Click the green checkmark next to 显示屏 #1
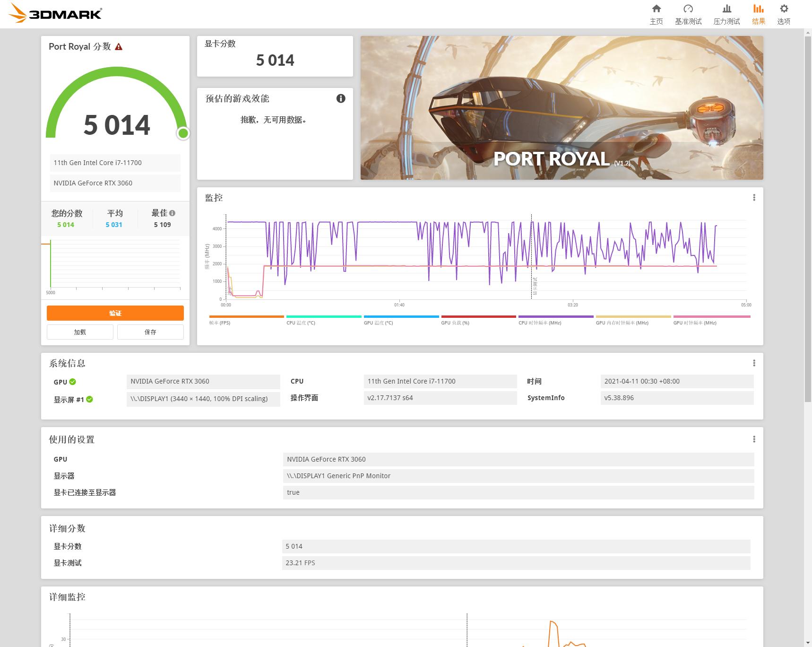Screen dimensions: 812x647 pos(90,400)
